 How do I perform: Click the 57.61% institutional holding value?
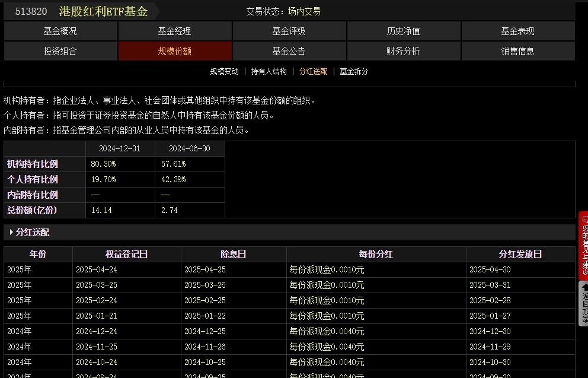pyautogui.click(x=173, y=164)
